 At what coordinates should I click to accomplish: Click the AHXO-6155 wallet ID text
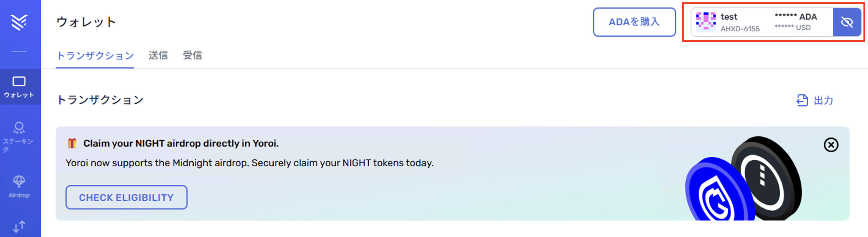(x=740, y=29)
